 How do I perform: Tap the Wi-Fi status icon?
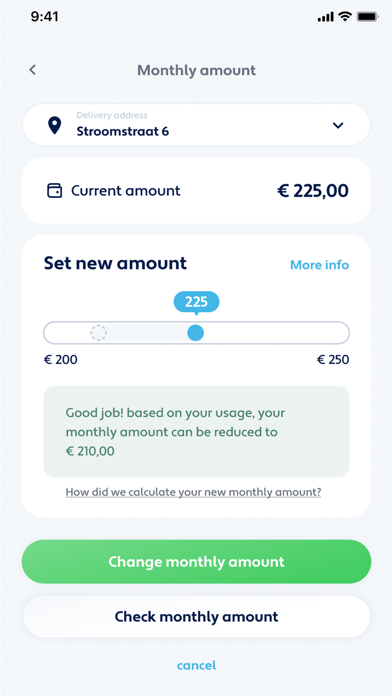(x=344, y=17)
